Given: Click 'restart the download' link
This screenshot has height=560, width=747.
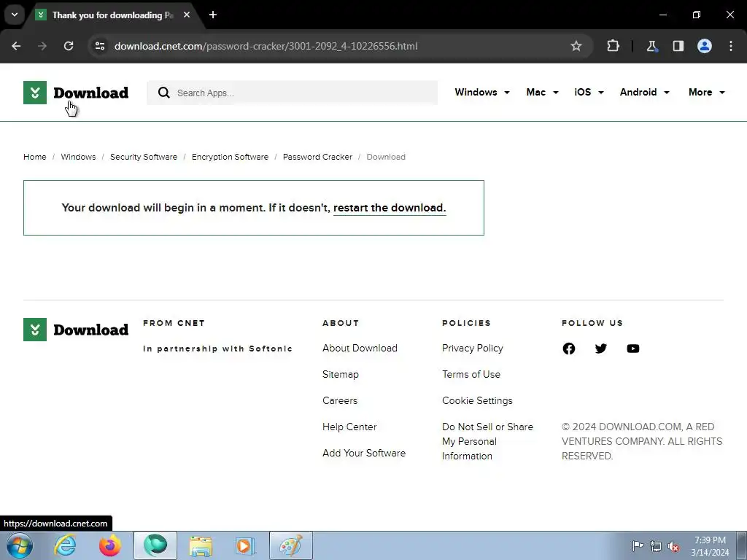Looking at the screenshot, I should [x=390, y=208].
